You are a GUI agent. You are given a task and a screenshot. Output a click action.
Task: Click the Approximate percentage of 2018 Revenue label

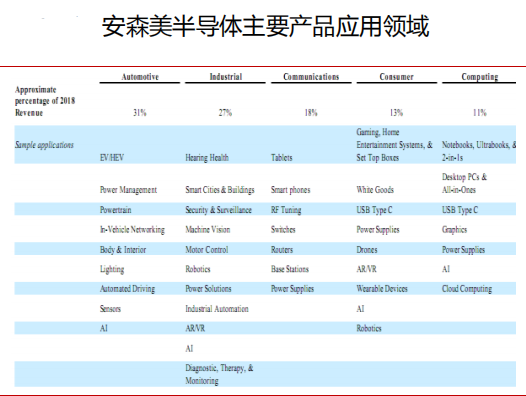pyautogui.click(x=45, y=101)
